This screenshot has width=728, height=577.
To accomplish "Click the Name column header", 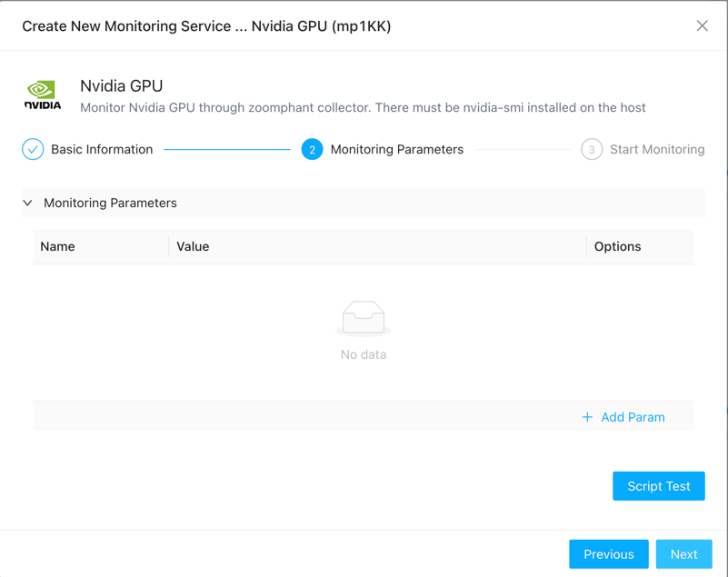I will [57, 246].
